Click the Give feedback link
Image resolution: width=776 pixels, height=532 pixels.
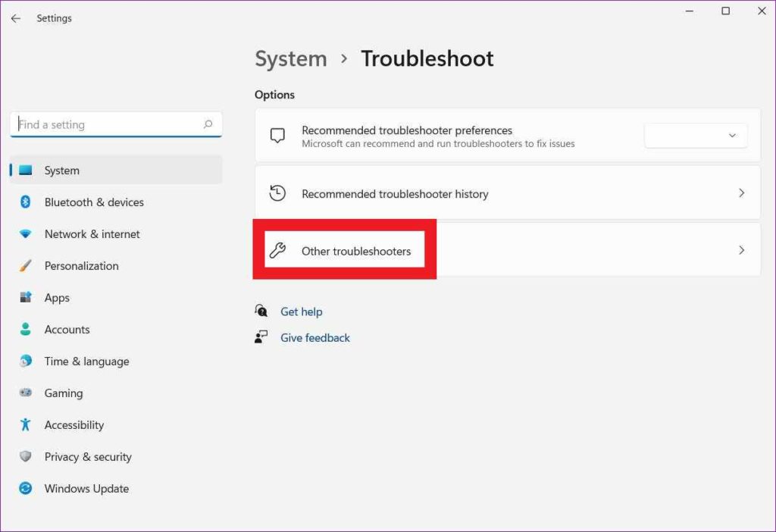pyautogui.click(x=315, y=337)
